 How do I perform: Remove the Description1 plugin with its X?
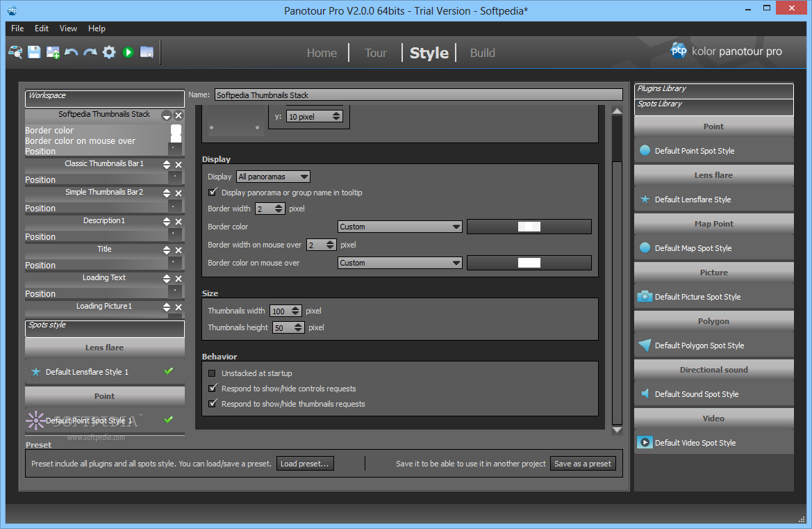pos(178,222)
